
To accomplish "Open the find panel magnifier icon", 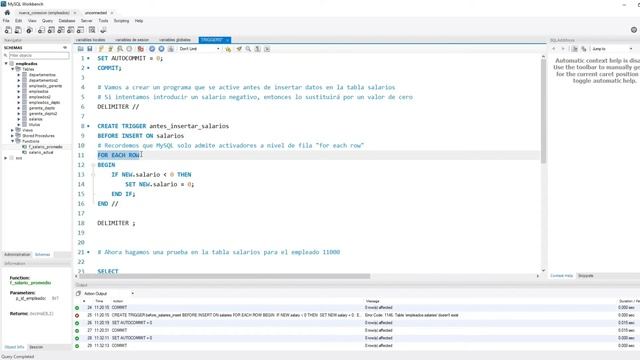I will [248, 49].
